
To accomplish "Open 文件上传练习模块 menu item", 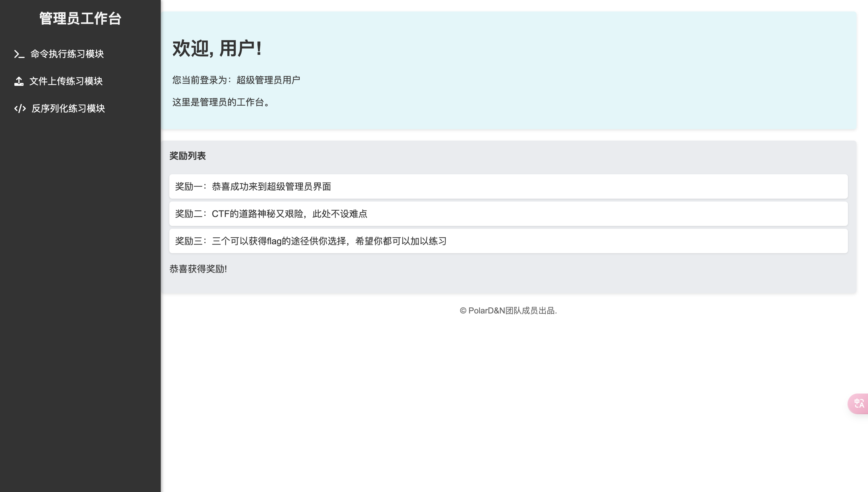I will (66, 81).
